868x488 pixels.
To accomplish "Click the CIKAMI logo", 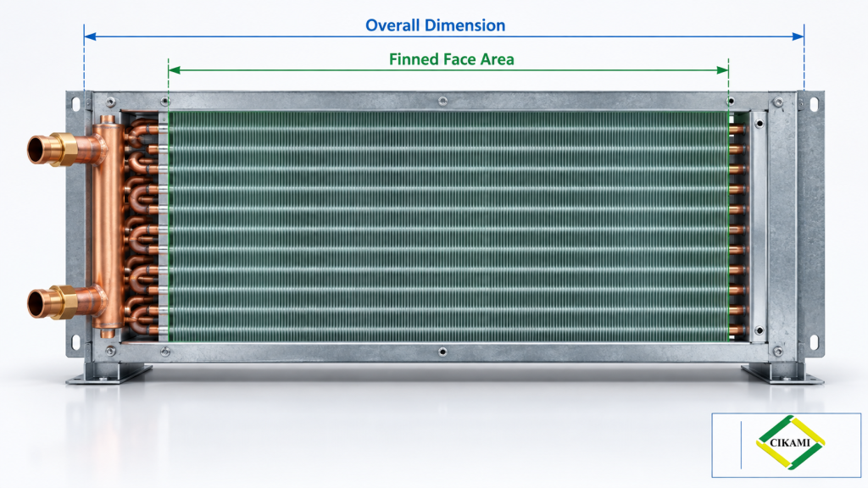I will [790, 442].
